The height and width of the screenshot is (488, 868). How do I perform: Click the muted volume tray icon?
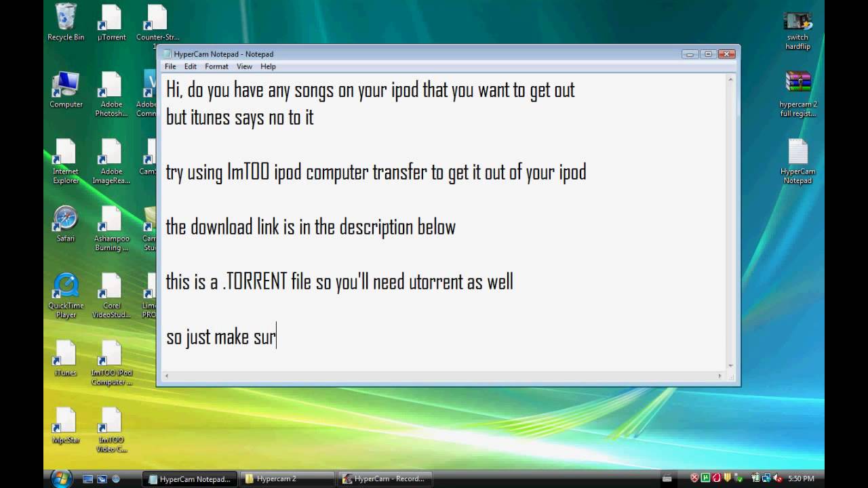click(x=777, y=479)
